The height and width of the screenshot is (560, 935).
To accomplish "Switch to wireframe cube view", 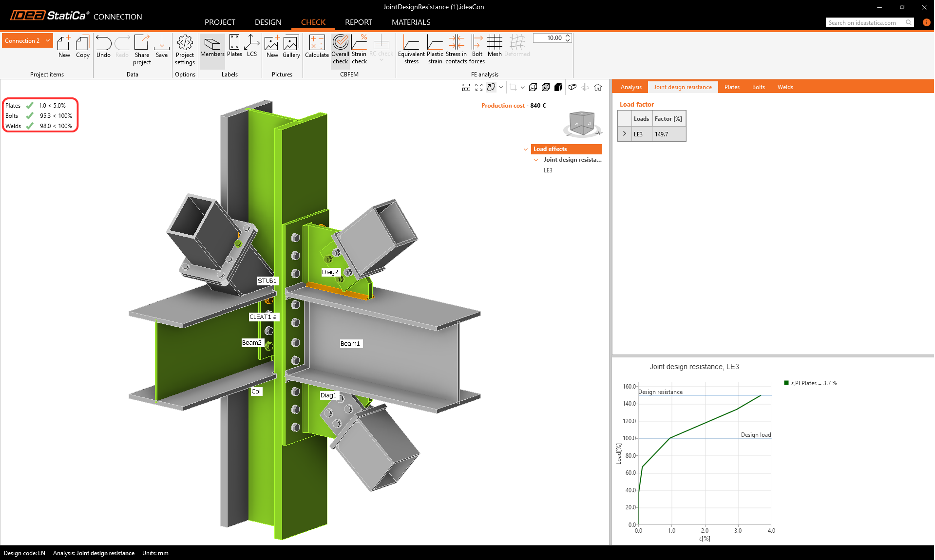I will 533,87.
